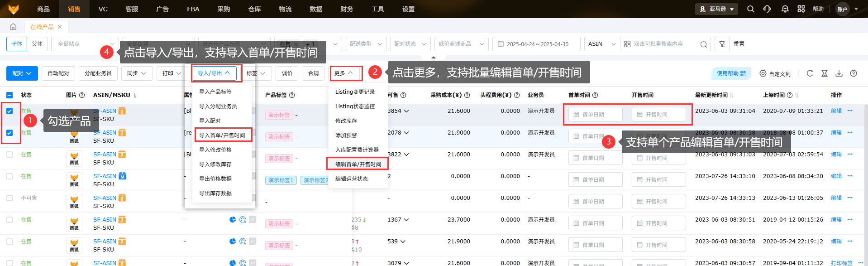Click the search magnifier in top bar
868x266 pixels.
click(x=750, y=9)
